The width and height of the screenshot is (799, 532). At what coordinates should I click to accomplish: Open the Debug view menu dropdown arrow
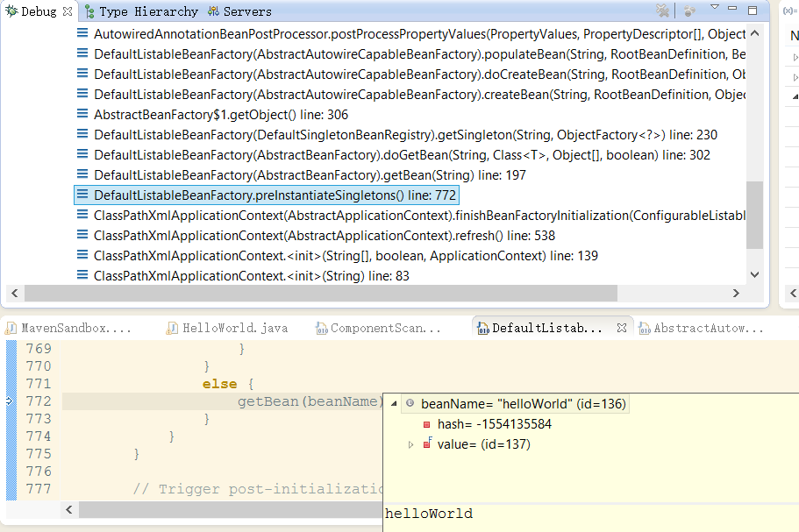coord(715,7)
